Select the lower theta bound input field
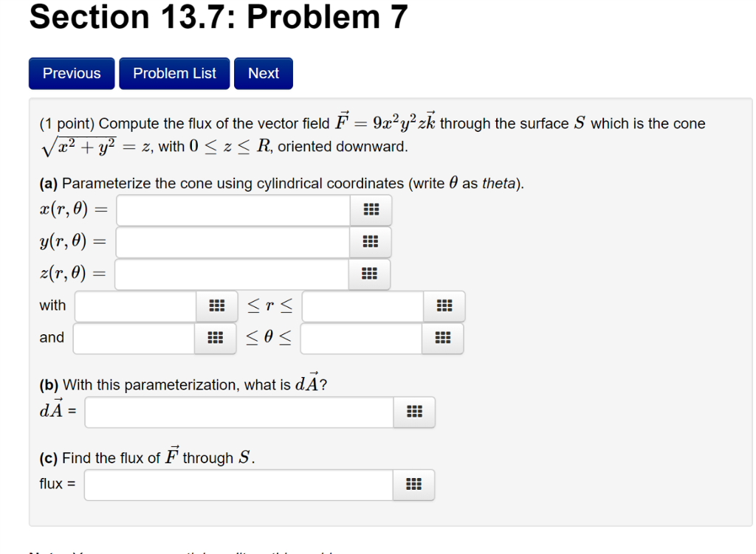 click(x=133, y=338)
